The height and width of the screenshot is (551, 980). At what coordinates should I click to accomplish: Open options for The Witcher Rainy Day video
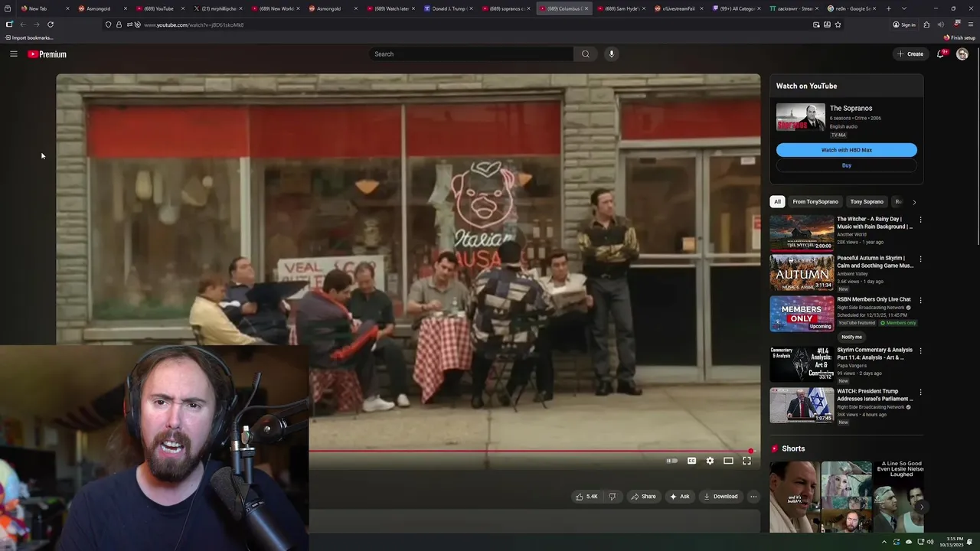(920, 220)
